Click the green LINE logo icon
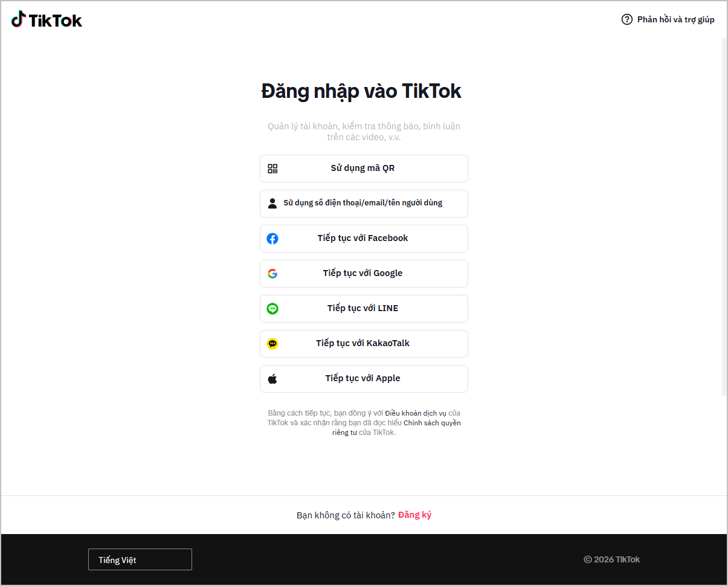The width and height of the screenshot is (728, 586). [x=272, y=309]
